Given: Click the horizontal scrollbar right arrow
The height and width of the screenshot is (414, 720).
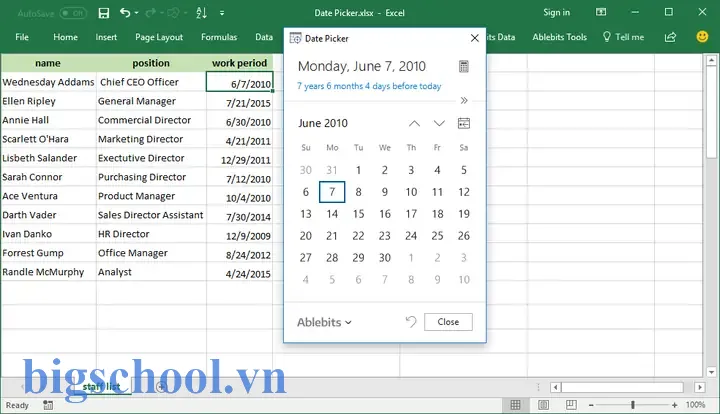Looking at the screenshot, I should click(x=699, y=387).
